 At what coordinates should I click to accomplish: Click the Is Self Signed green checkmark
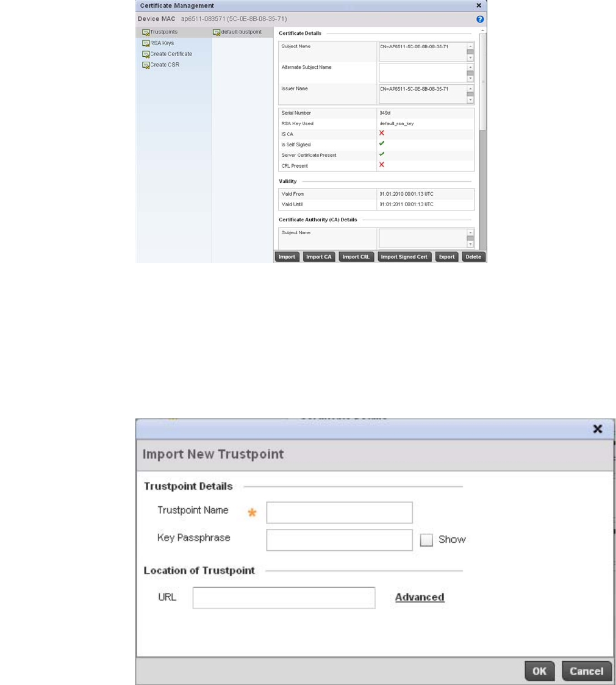(382, 144)
